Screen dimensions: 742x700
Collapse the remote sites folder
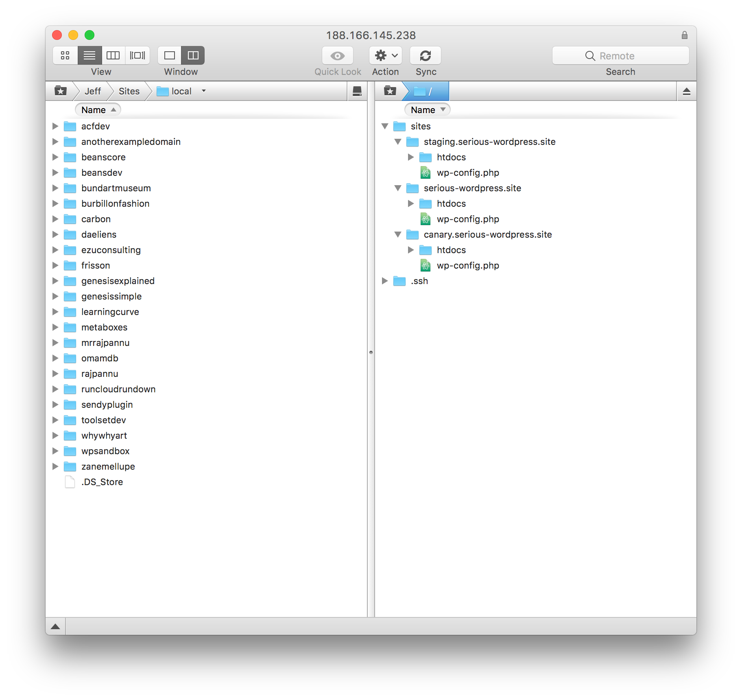coord(385,126)
